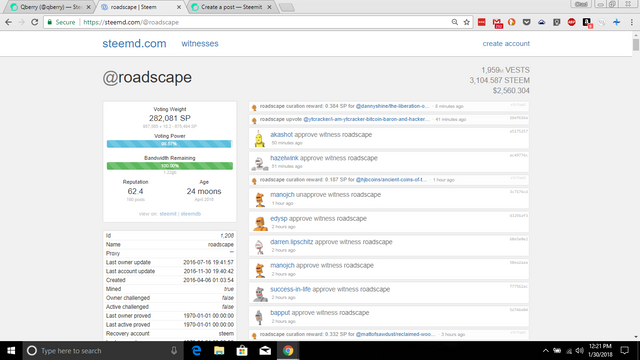Click the Created date 2016-04-06 row
Viewport: 640px width, 360px height.
pos(170,280)
